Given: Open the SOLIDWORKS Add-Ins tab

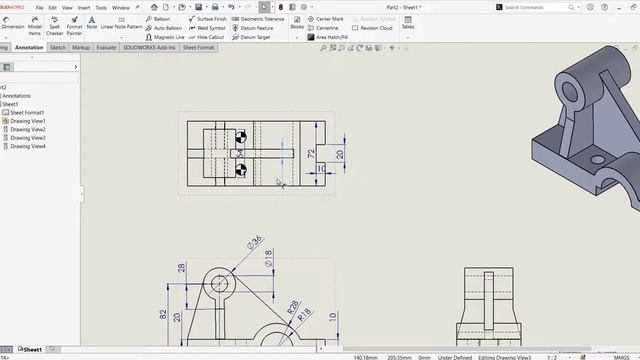Looking at the screenshot, I should coord(149,47).
